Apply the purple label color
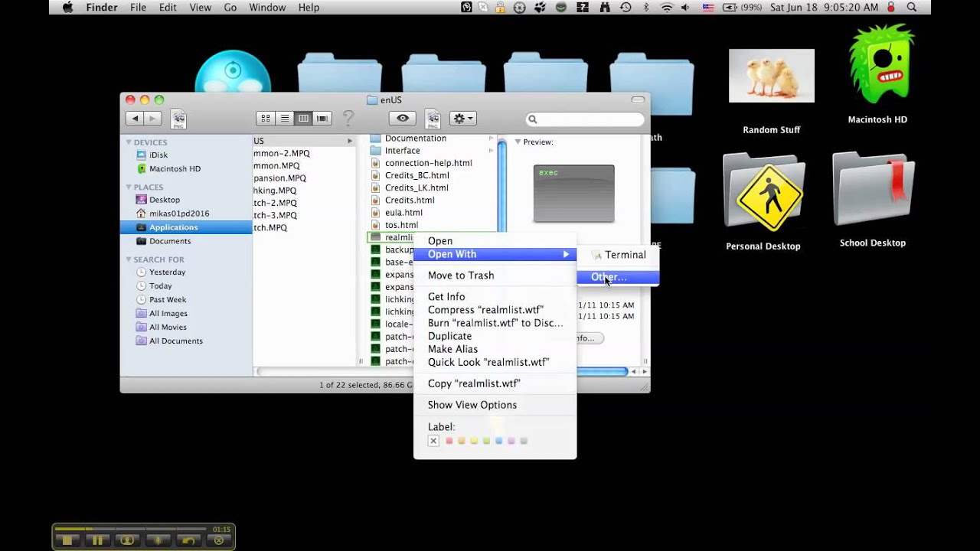980x551 pixels. (511, 441)
